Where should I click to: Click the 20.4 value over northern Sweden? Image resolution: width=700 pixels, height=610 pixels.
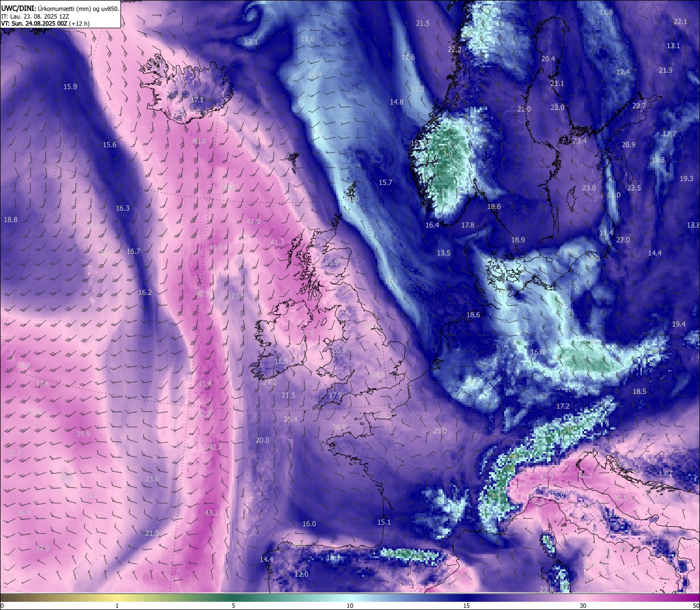point(548,59)
